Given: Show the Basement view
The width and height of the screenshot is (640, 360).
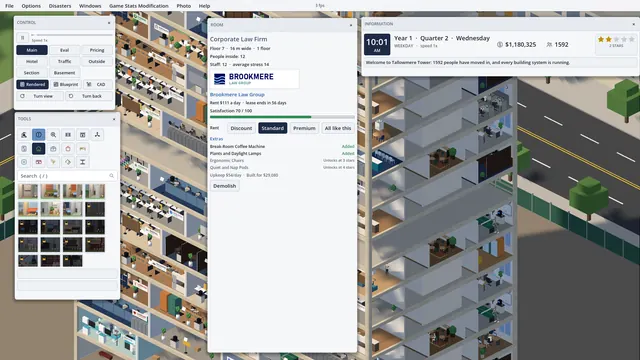Looking at the screenshot, I should pos(64,73).
